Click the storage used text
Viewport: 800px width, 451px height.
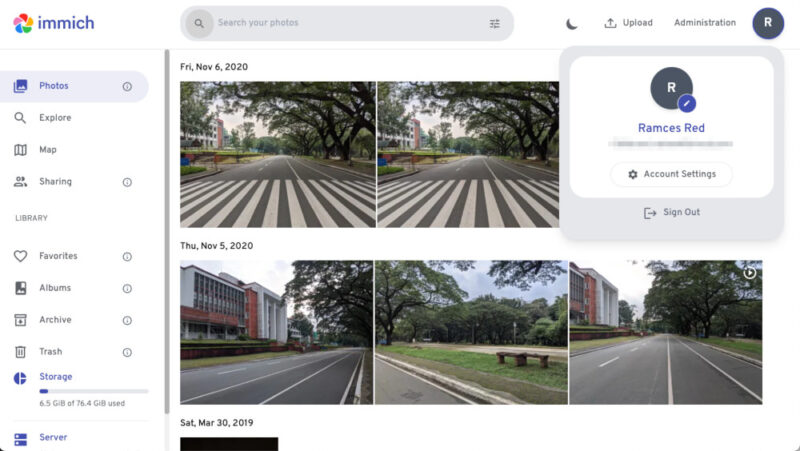82,403
